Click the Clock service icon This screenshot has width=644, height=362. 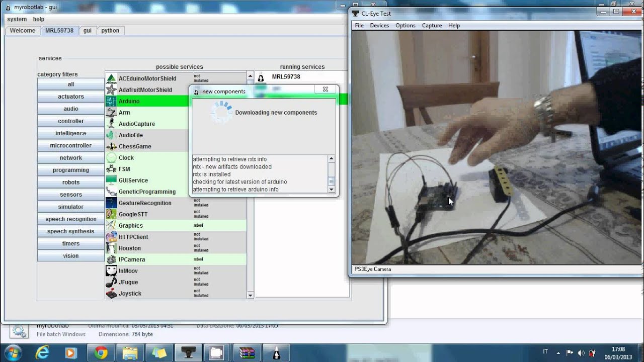click(111, 157)
